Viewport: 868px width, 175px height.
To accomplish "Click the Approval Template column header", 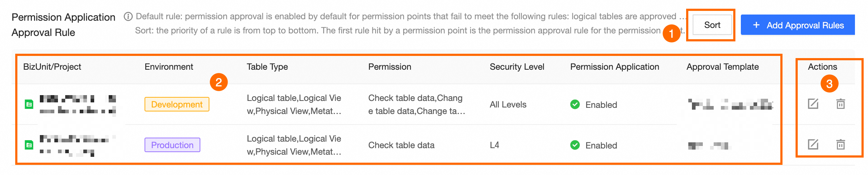I will pos(722,67).
